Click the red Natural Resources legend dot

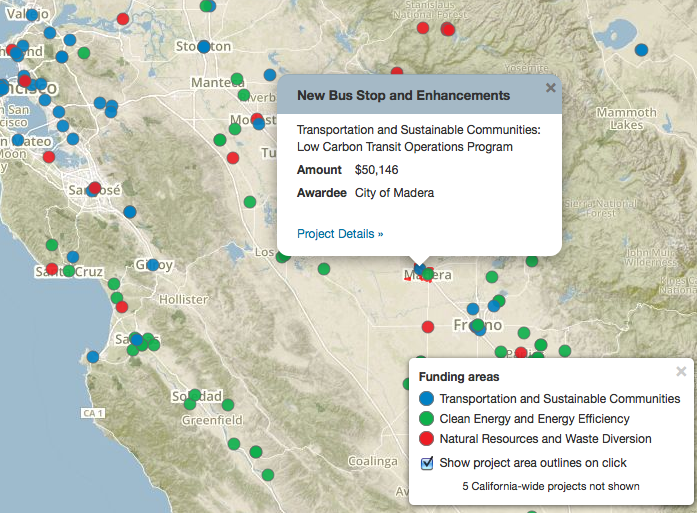(427, 439)
